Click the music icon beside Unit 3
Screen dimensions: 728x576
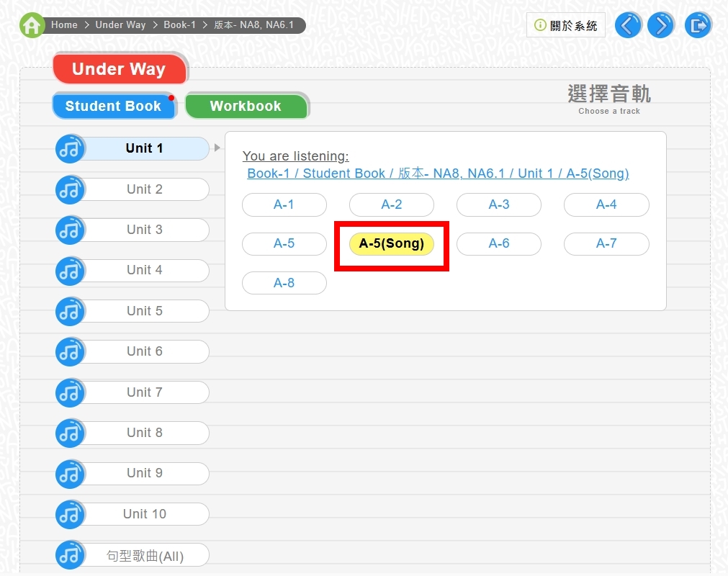pos(70,230)
